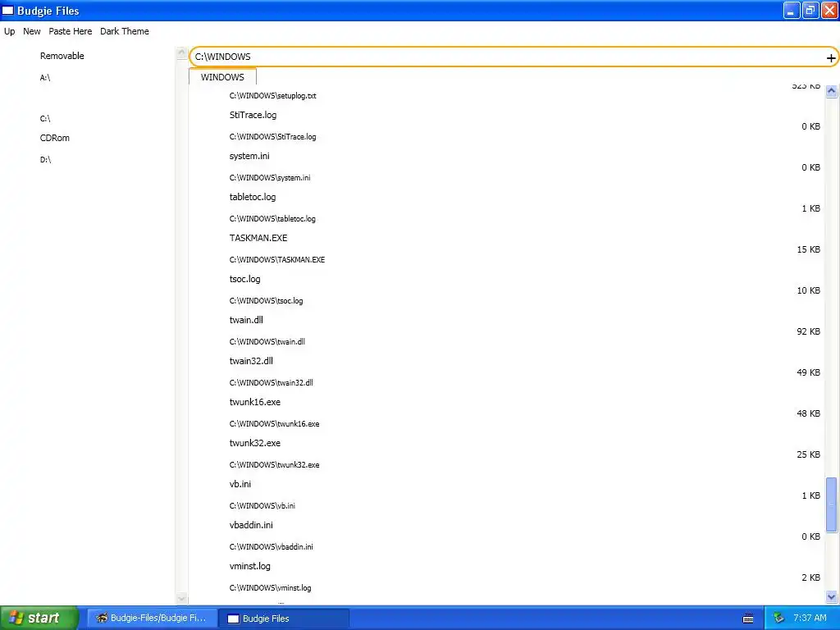Select the vminst.log file
Screen dimensions: 840x630
click(x=249, y=566)
